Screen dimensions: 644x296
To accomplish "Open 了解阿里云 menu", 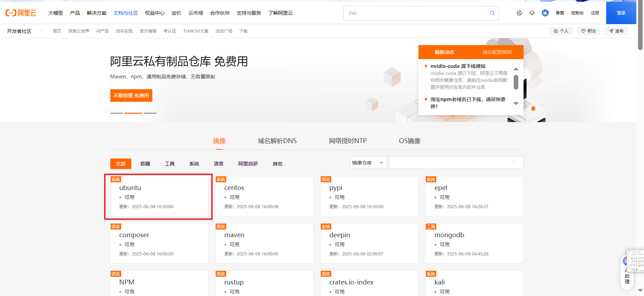I will click(281, 13).
